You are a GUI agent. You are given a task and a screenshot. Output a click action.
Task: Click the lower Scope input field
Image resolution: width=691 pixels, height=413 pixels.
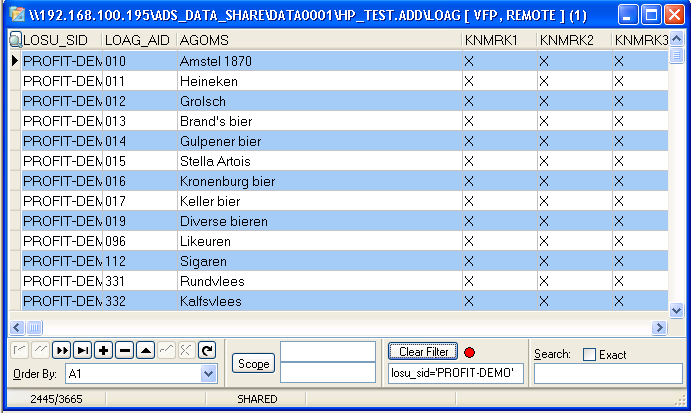328,373
